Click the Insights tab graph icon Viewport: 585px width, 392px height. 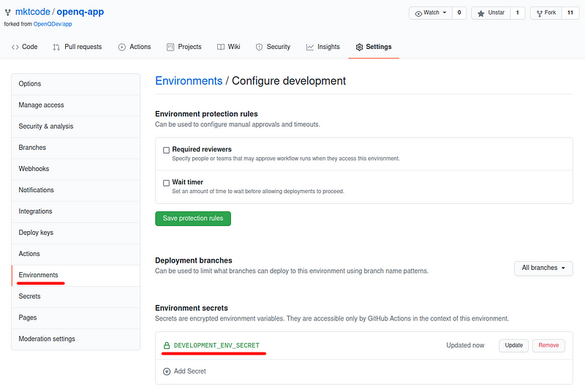[310, 47]
